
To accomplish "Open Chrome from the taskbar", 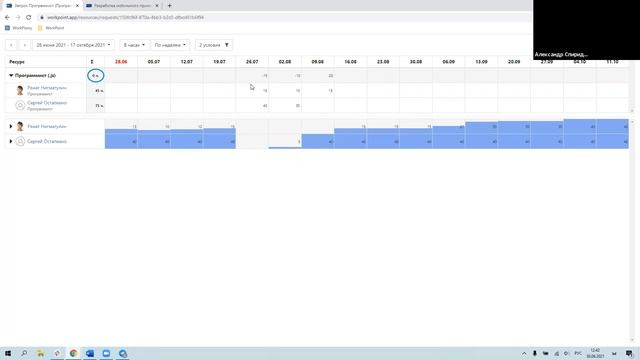I will pyautogui.click(x=73, y=353).
